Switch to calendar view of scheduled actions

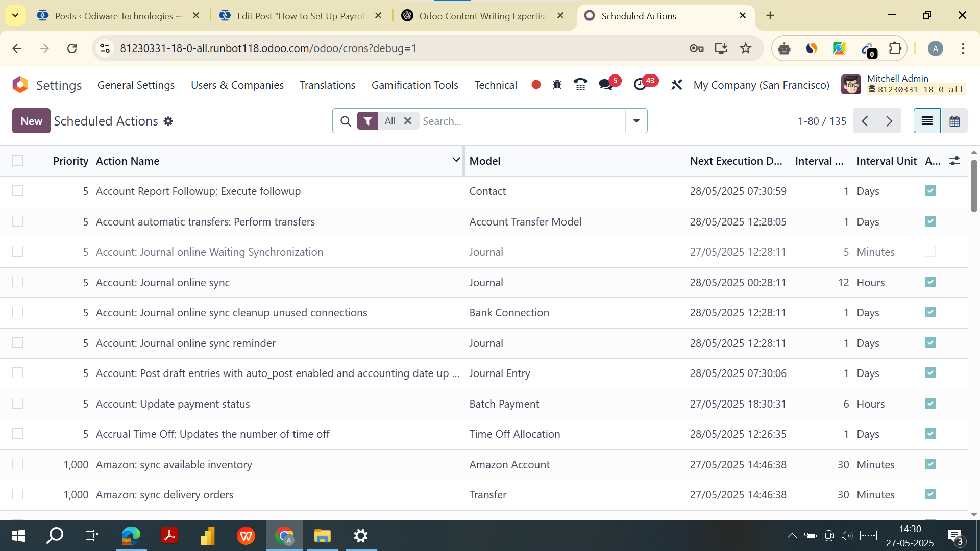coord(954,121)
